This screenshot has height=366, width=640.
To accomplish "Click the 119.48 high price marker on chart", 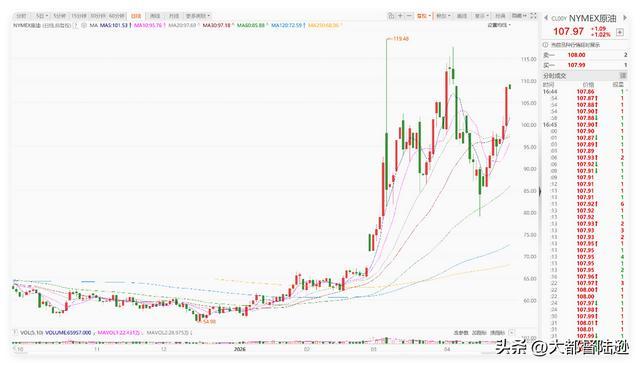I will 400,39.
